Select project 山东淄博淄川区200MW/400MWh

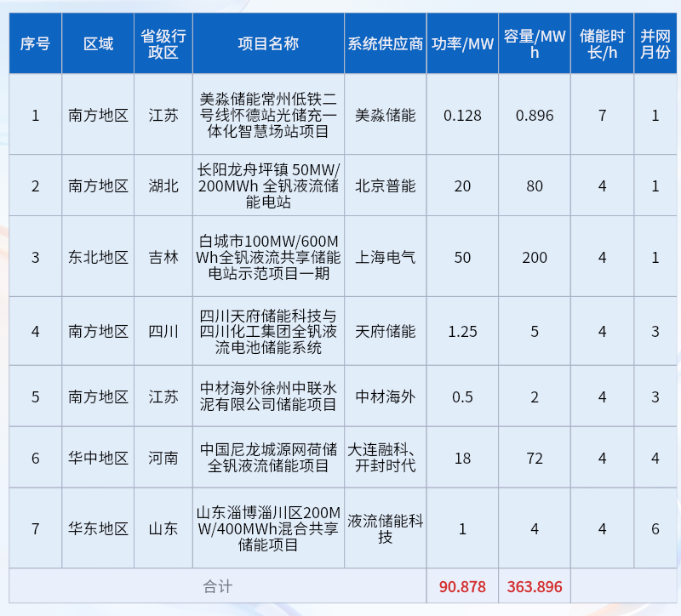pyautogui.click(x=268, y=528)
